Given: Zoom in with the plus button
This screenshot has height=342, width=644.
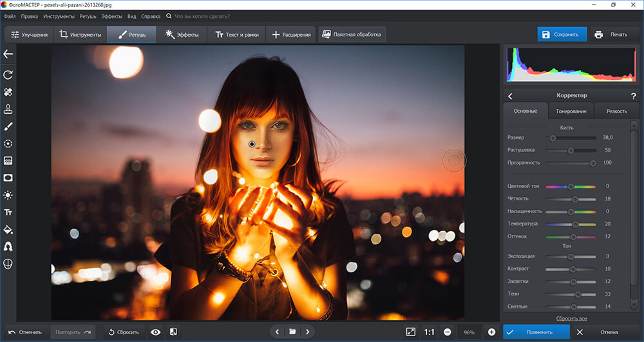Looking at the screenshot, I should tap(491, 332).
